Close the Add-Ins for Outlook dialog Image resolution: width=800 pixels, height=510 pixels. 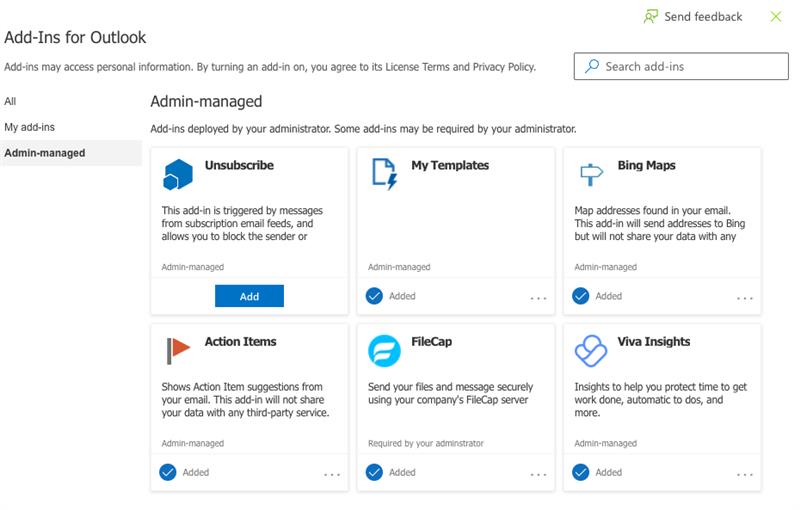[776, 17]
